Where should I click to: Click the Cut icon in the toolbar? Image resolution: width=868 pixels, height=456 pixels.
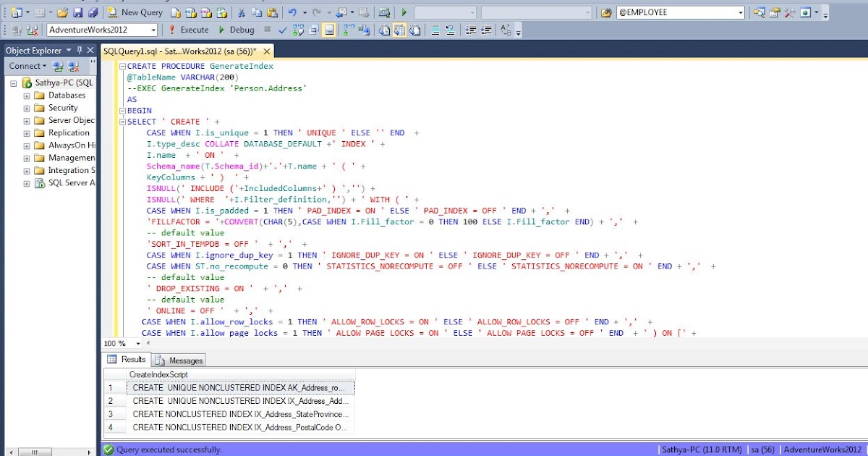coord(242,12)
